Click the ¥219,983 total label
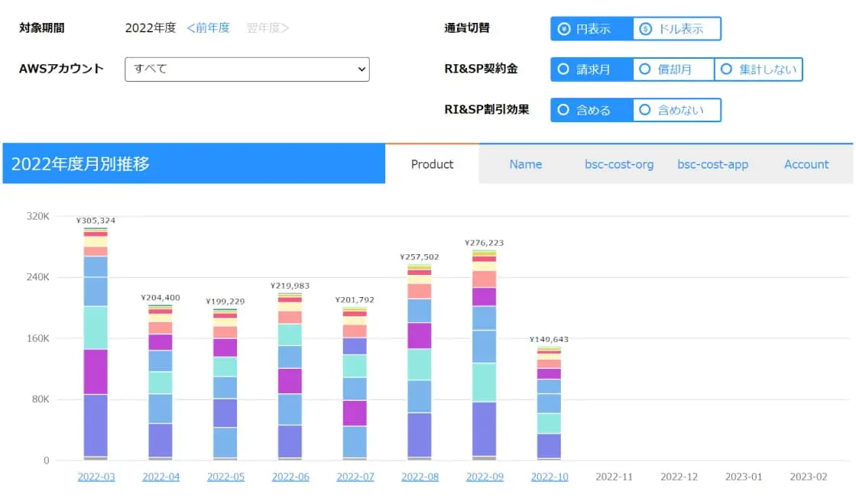 pos(290,286)
